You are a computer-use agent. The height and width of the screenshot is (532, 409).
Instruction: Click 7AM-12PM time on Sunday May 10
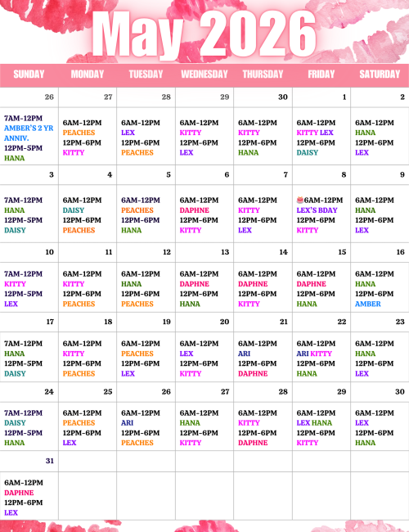(24, 274)
